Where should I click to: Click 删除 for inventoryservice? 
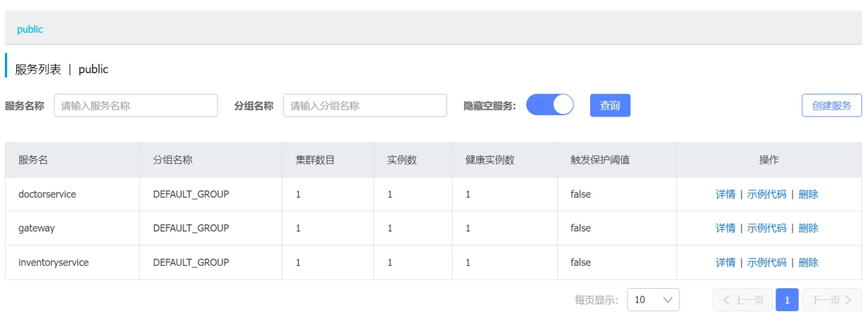808,263
